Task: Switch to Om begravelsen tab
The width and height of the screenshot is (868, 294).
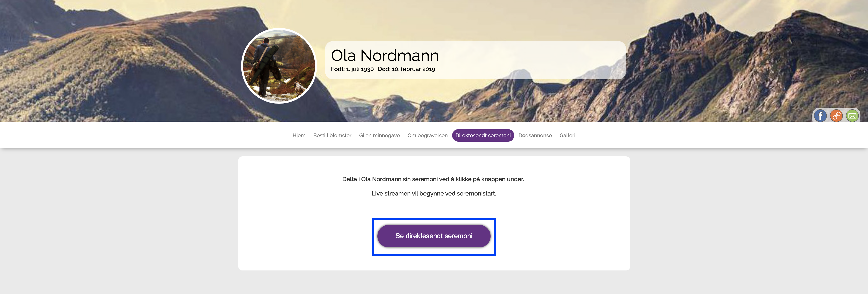Action: click(x=428, y=135)
